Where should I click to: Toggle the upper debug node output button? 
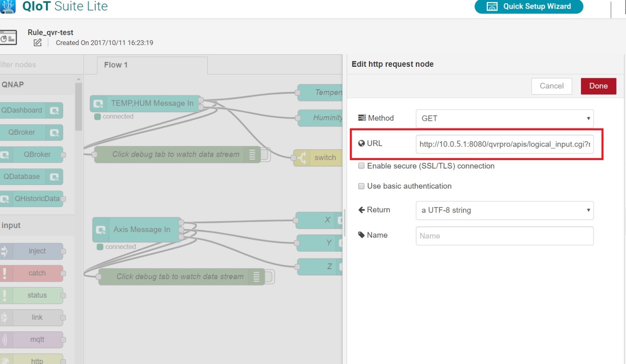[x=266, y=155]
